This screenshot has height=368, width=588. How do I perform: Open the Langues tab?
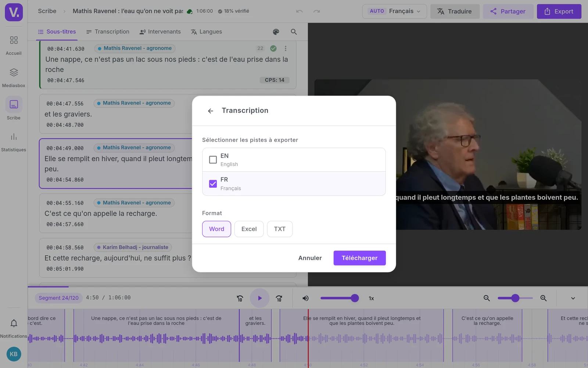click(x=207, y=32)
